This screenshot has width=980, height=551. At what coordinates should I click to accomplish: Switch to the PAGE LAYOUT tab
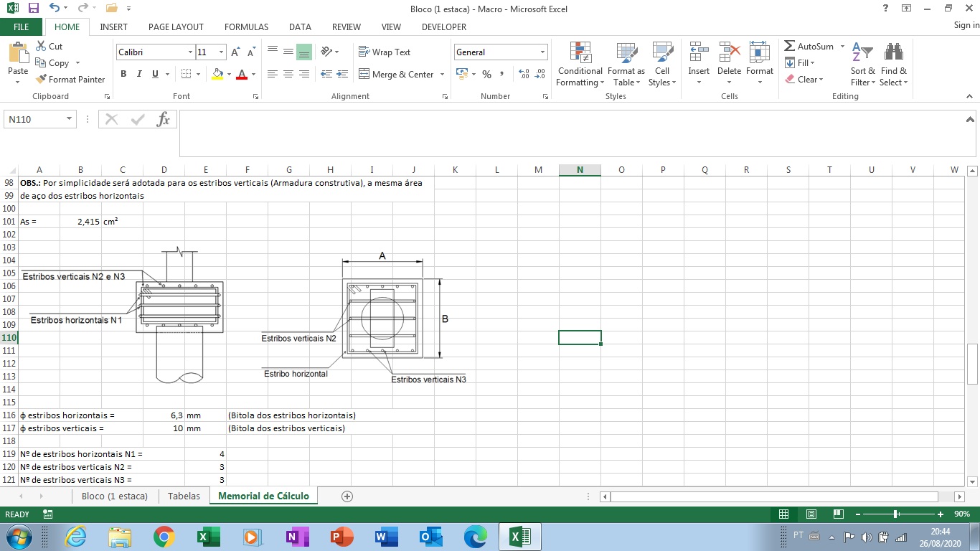(176, 27)
